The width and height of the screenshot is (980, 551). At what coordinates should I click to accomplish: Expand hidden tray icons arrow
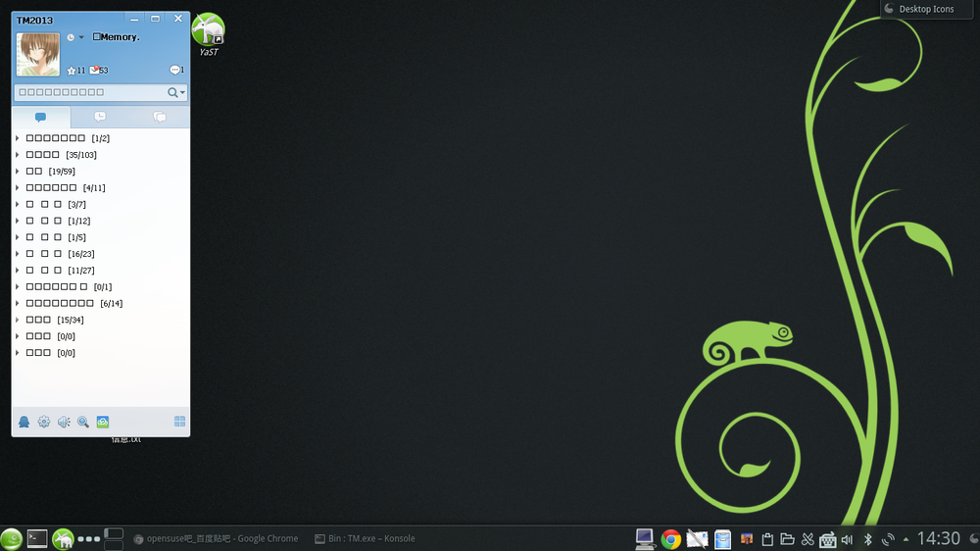[906, 539]
